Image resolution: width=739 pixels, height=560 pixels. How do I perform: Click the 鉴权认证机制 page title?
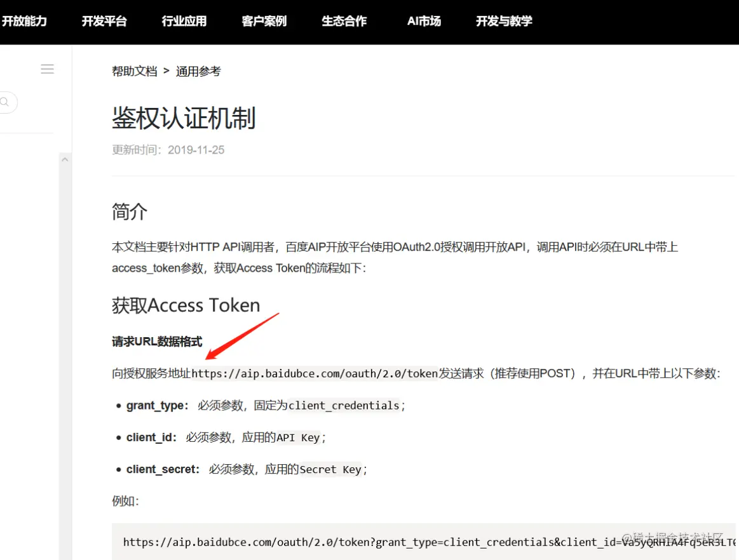pyautogui.click(x=183, y=118)
